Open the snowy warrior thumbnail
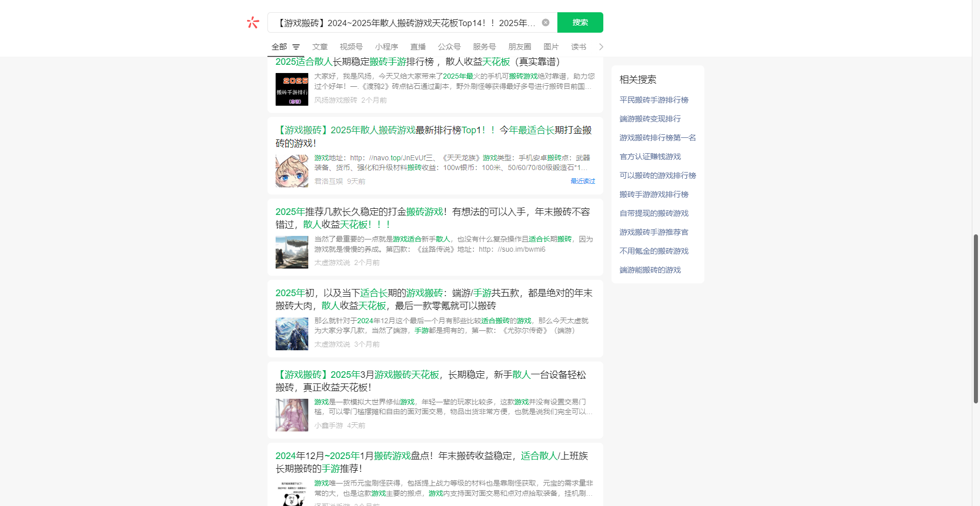 292,334
